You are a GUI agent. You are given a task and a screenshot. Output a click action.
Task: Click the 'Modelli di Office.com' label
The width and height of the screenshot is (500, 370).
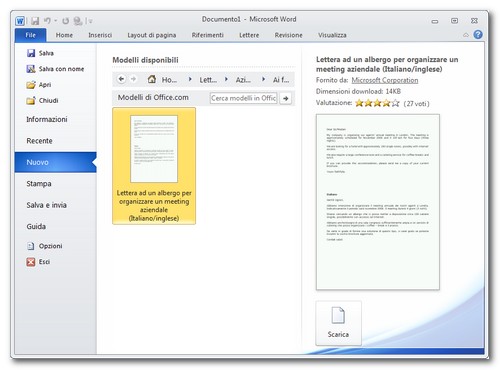[x=153, y=98]
